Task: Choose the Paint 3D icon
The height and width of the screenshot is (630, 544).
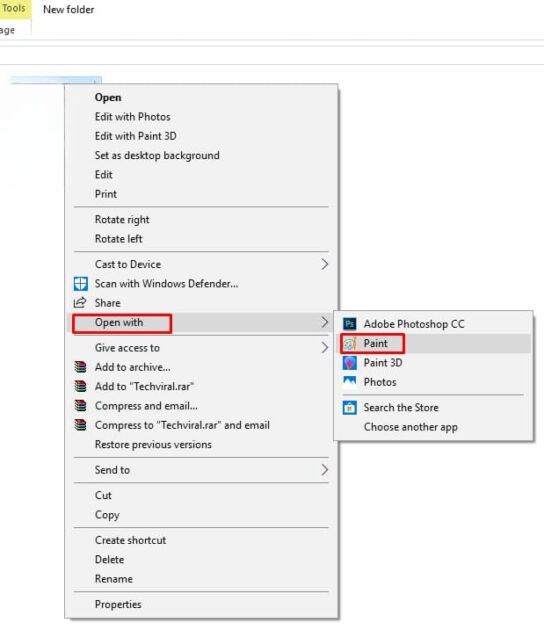Action: click(350, 363)
